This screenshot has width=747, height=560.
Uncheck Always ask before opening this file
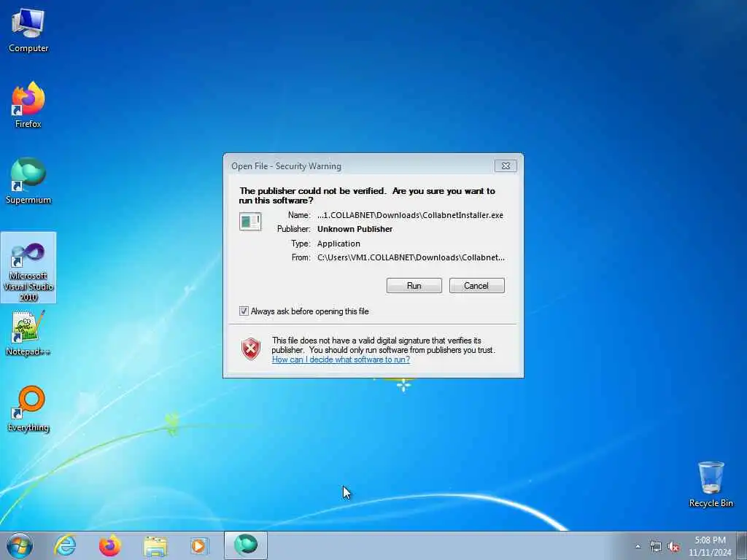(x=244, y=311)
